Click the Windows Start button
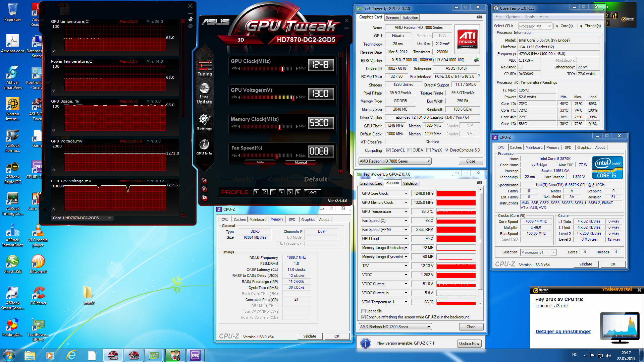Screen dimensions: 644x362 [x=9, y=355]
